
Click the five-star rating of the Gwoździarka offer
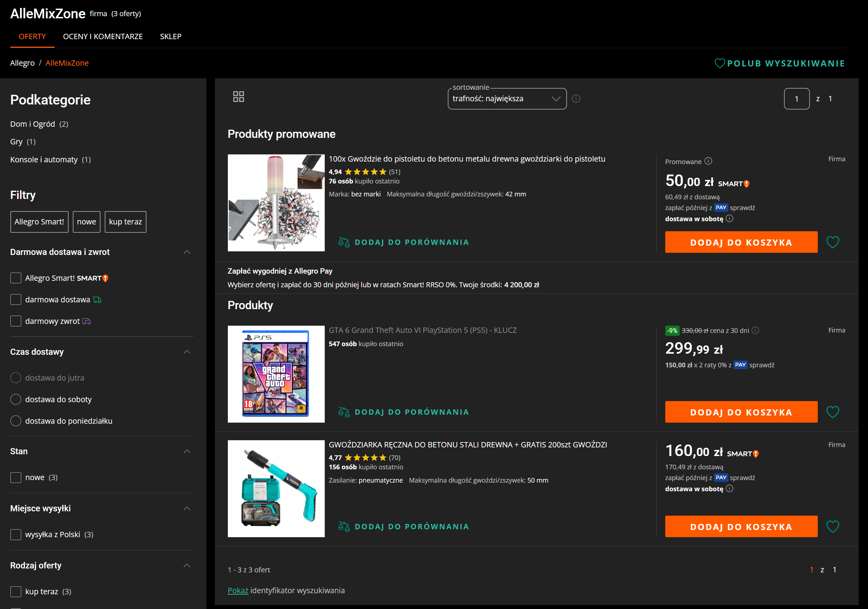pos(366,458)
